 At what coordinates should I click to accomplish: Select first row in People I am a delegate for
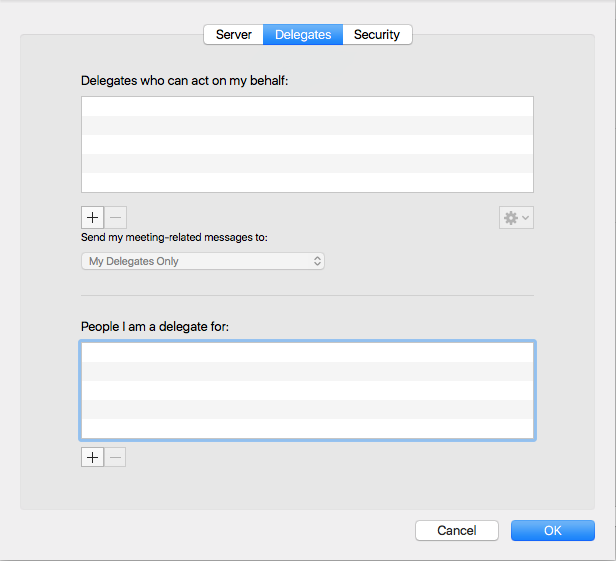coord(307,352)
